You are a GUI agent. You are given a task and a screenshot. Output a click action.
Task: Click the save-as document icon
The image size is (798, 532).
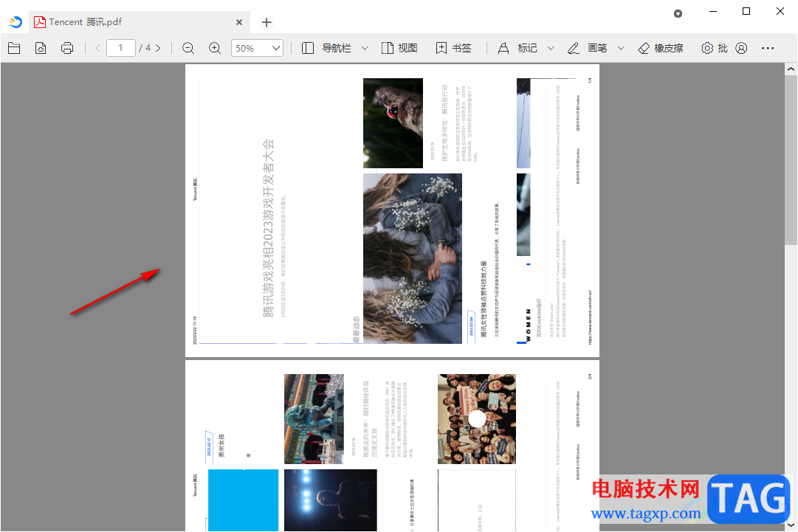pos(41,48)
